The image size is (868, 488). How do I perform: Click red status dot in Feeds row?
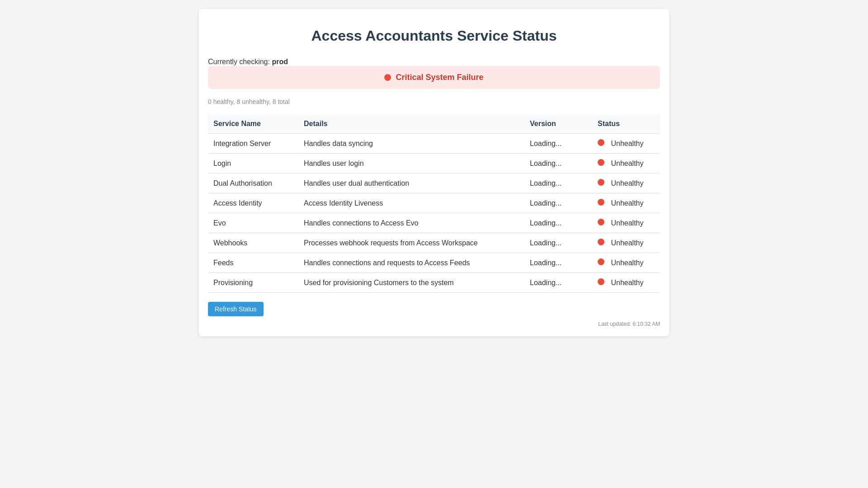[601, 262]
